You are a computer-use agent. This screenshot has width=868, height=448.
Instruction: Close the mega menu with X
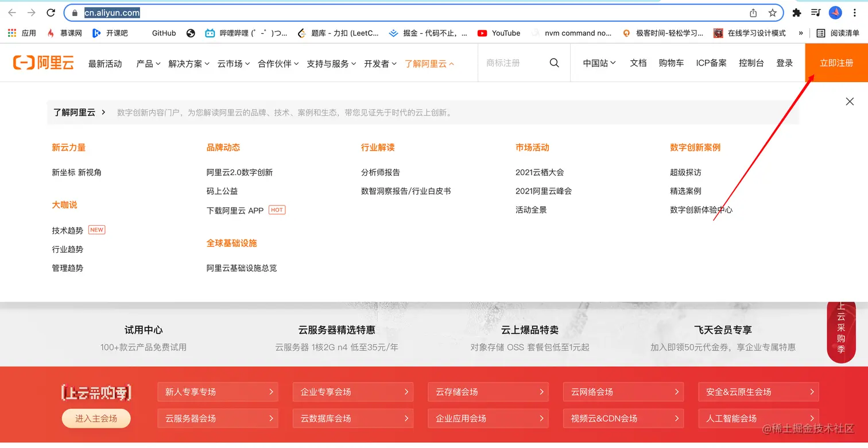[x=850, y=102]
